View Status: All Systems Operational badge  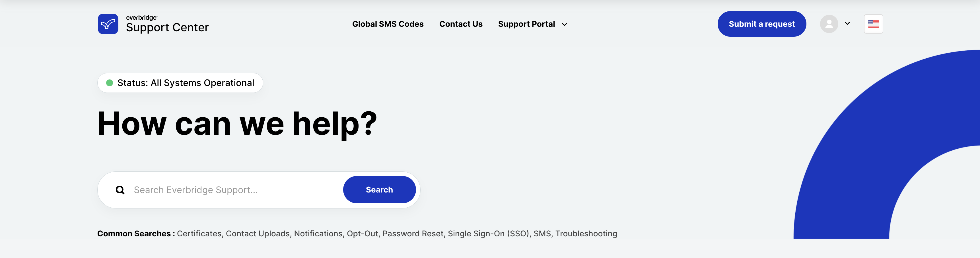[x=180, y=83]
